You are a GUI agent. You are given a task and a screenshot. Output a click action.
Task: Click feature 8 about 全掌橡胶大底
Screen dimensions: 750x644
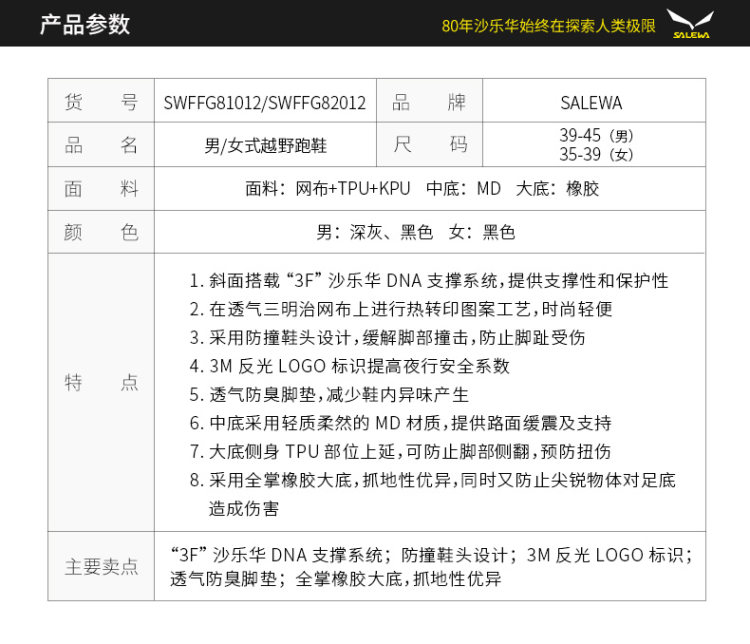point(432,480)
